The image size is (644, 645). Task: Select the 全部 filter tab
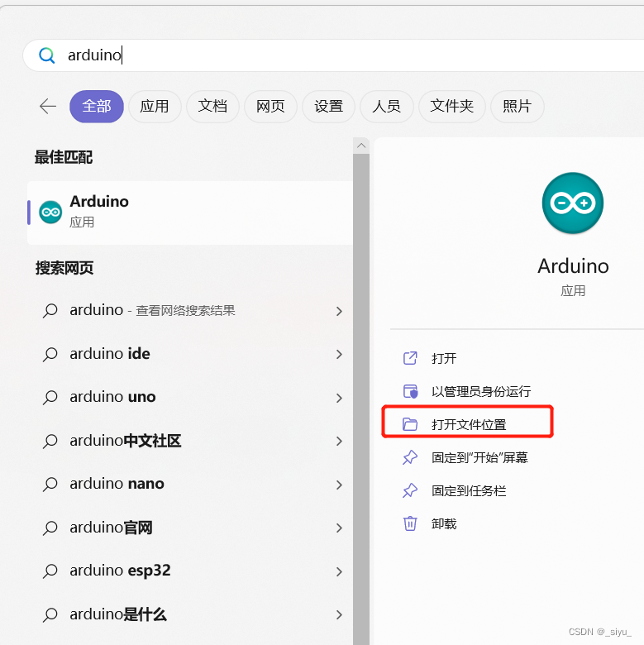[x=97, y=107]
